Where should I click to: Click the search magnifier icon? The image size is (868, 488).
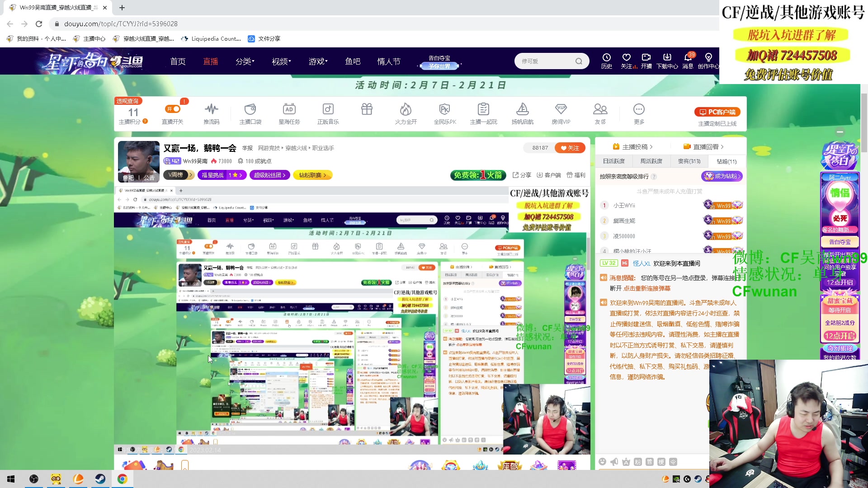pyautogui.click(x=579, y=61)
